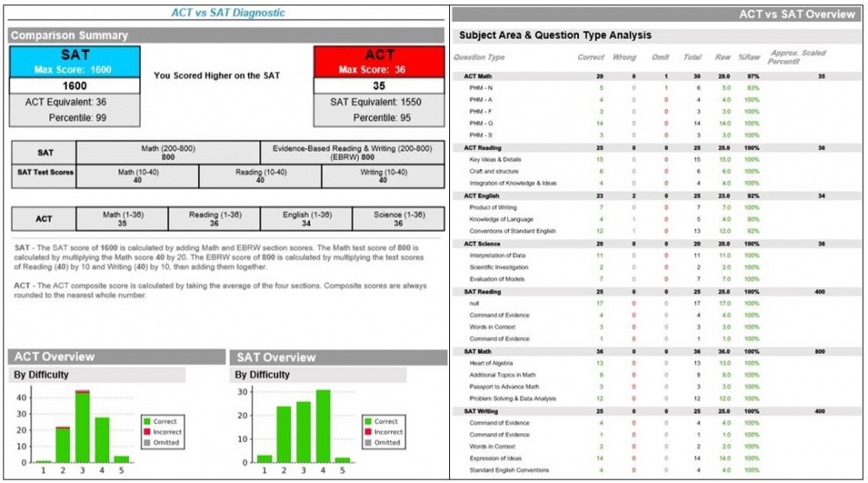The image size is (868, 483).
Task: Click the 'SAT Math' section row
Action: pyautogui.click(x=656, y=352)
